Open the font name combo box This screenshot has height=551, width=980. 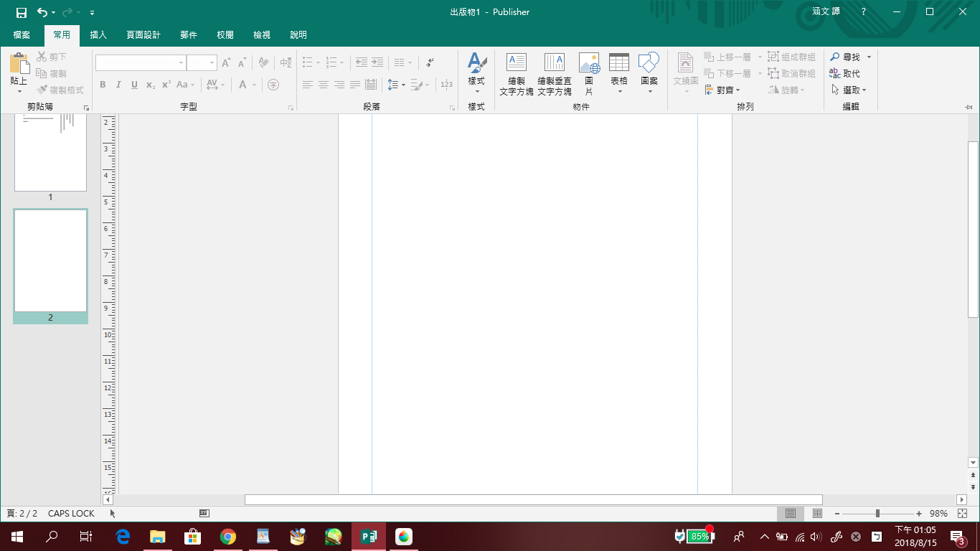click(x=141, y=63)
